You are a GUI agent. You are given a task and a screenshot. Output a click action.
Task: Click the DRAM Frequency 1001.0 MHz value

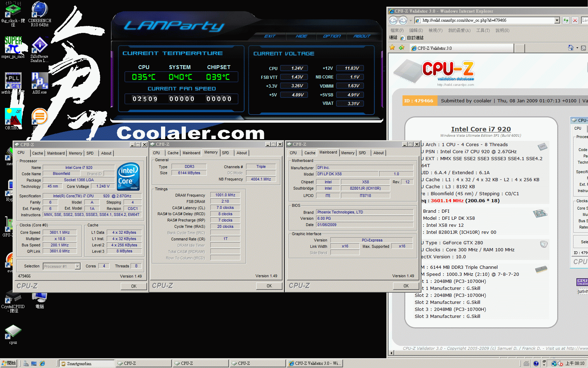click(x=225, y=195)
